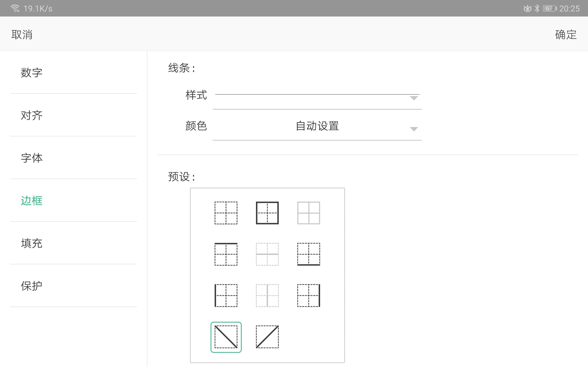
Task: Select the diagonal up border preset
Action: point(267,336)
